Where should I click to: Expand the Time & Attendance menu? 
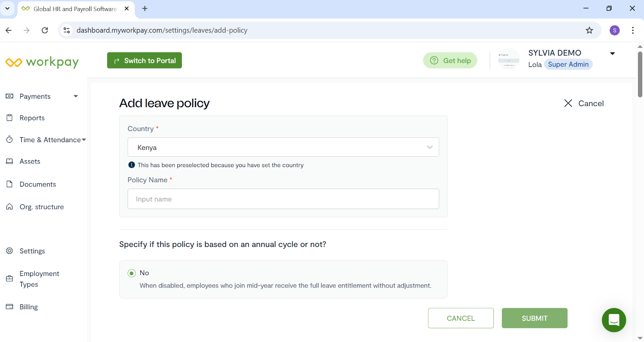(x=84, y=140)
